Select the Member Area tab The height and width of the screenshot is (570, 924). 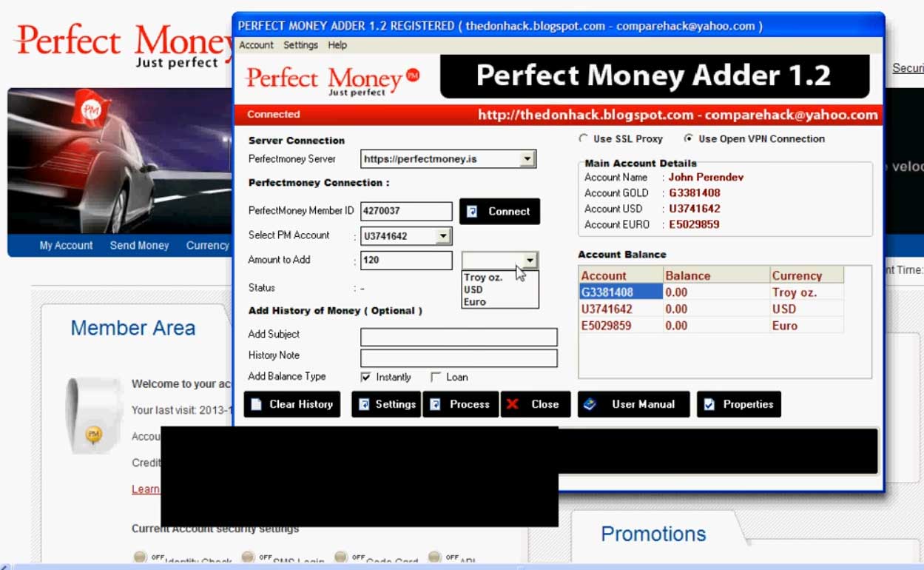(133, 328)
